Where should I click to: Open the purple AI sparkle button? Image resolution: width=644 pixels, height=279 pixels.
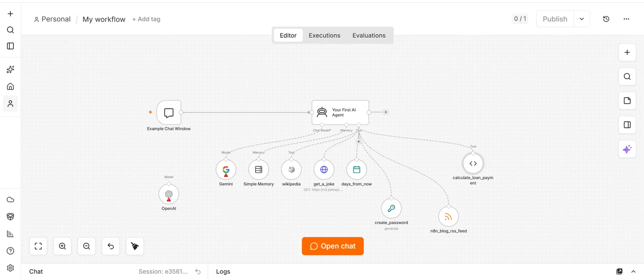pos(627,150)
